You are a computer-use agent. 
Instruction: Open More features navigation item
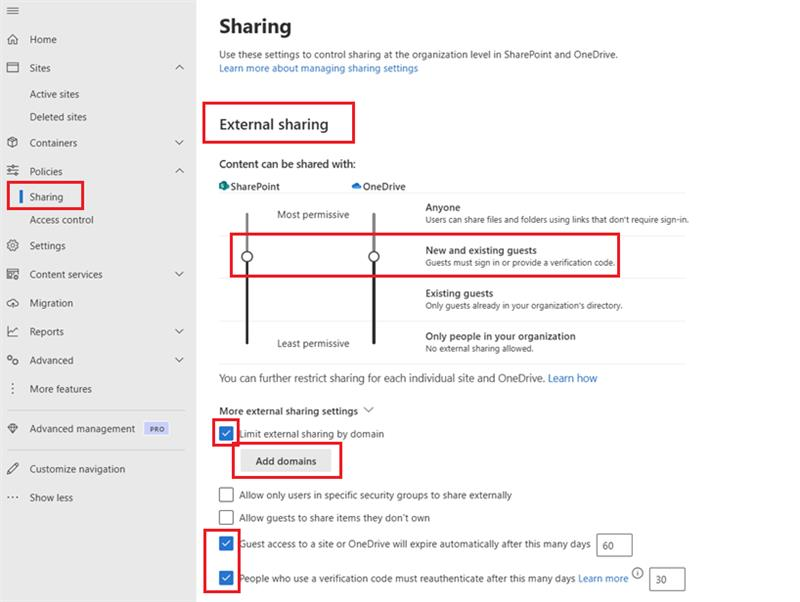click(60, 389)
